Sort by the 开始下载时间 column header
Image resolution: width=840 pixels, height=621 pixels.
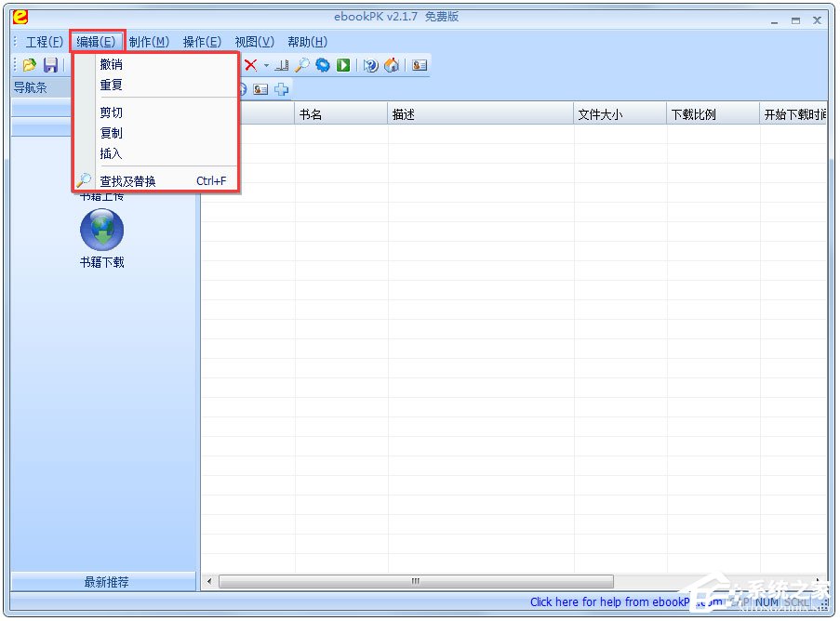point(793,114)
